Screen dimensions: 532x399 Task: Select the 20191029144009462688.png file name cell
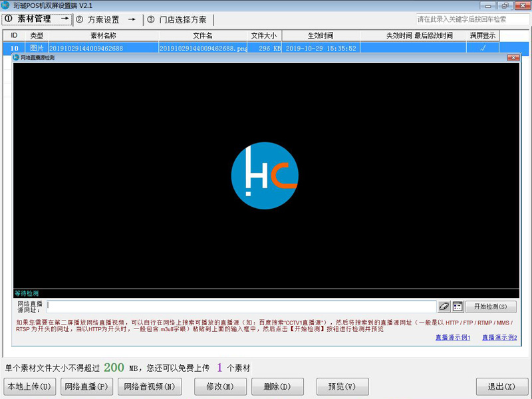pos(203,48)
